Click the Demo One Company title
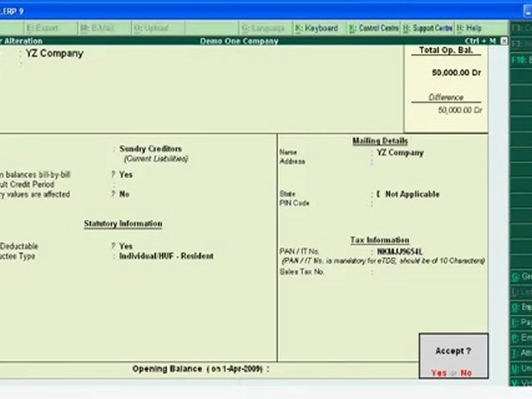 pos(239,41)
